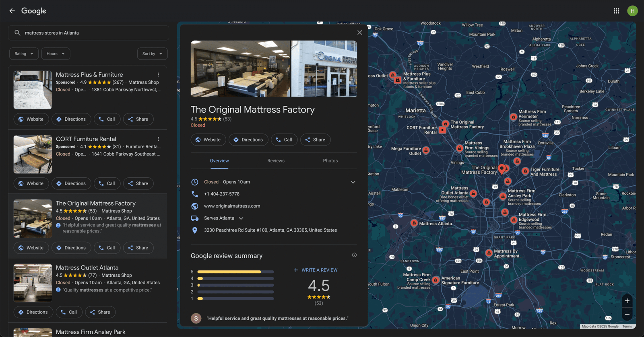This screenshot has height=337, width=644.
Task: Click the 4-star rating bar
Action: (235, 279)
